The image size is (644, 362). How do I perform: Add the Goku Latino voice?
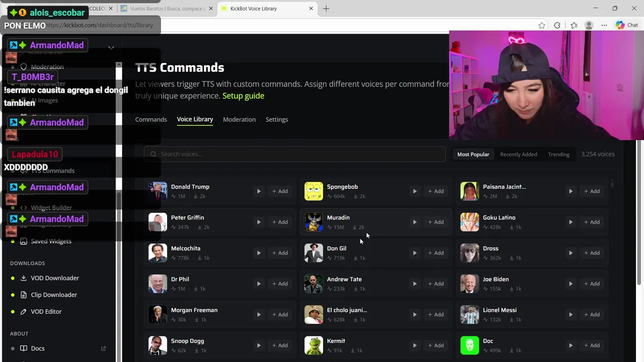tap(592, 222)
